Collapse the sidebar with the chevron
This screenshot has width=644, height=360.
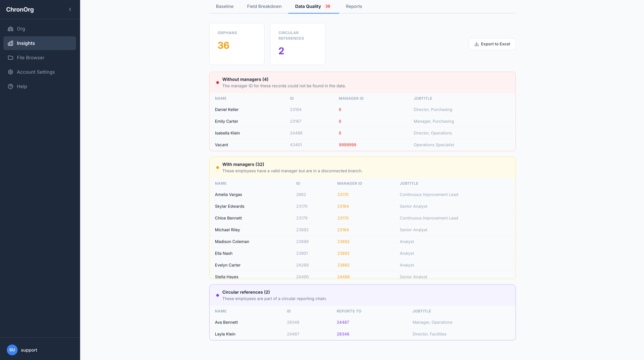pyautogui.click(x=70, y=9)
